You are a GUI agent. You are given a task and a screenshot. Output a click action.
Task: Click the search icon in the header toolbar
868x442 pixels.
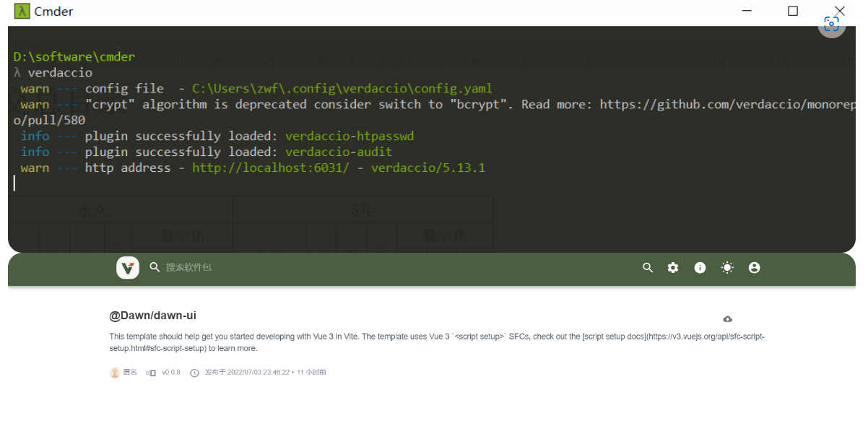(x=648, y=268)
